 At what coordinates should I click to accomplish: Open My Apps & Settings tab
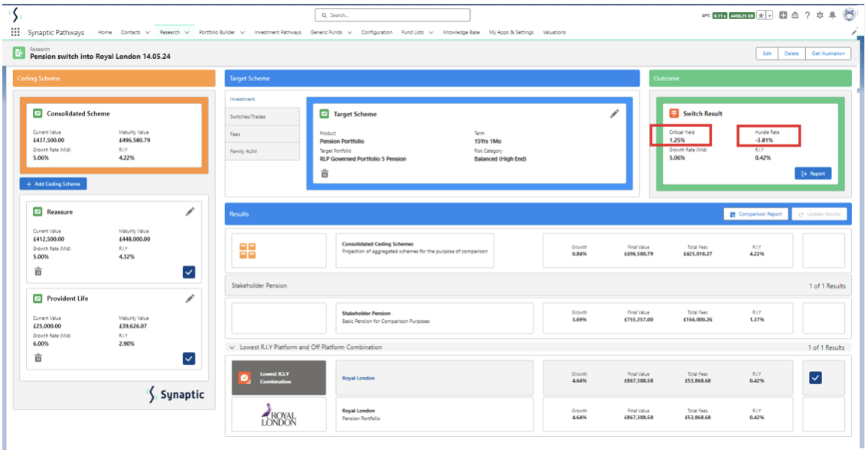coord(511,33)
